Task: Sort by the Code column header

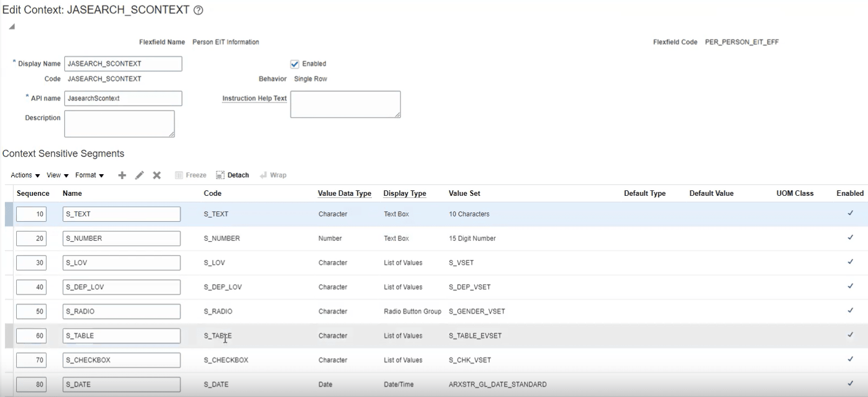Action: (x=213, y=194)
